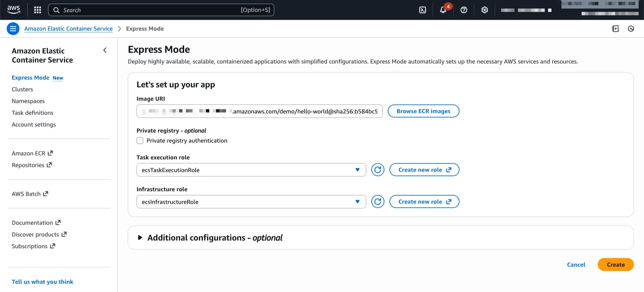Enable Private registry authentication checkbox
Viewport: 644px width, 292px height.
point(140,141)
